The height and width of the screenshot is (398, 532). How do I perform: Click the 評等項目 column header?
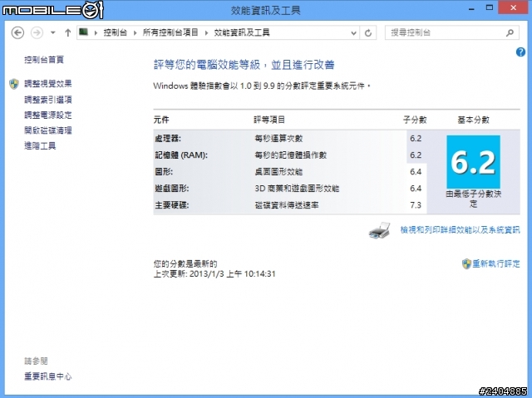(269, 120)
